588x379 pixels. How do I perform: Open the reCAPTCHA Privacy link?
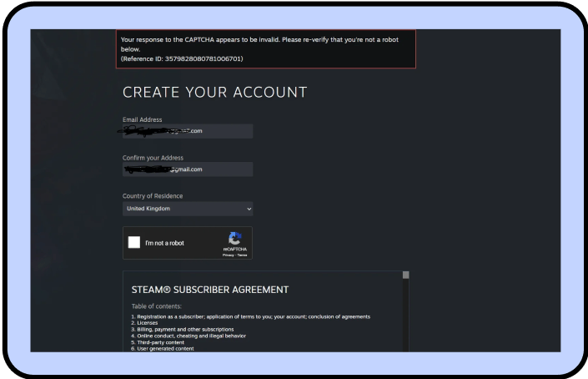pos(228,255)
